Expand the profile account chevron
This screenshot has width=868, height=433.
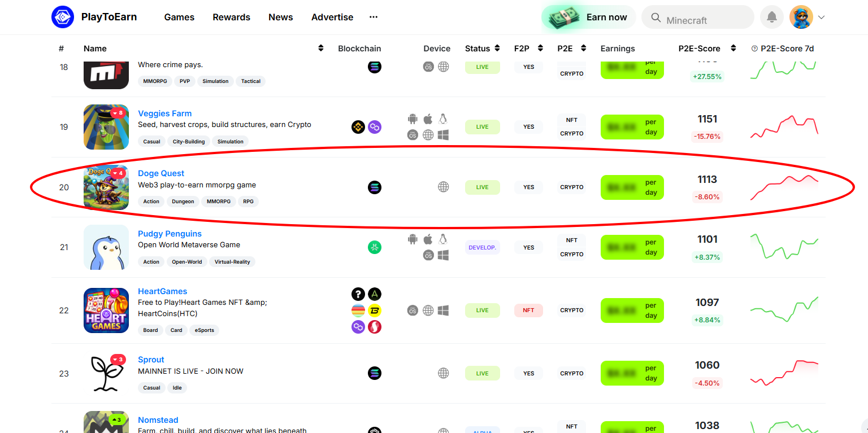[x=821, y=18]
